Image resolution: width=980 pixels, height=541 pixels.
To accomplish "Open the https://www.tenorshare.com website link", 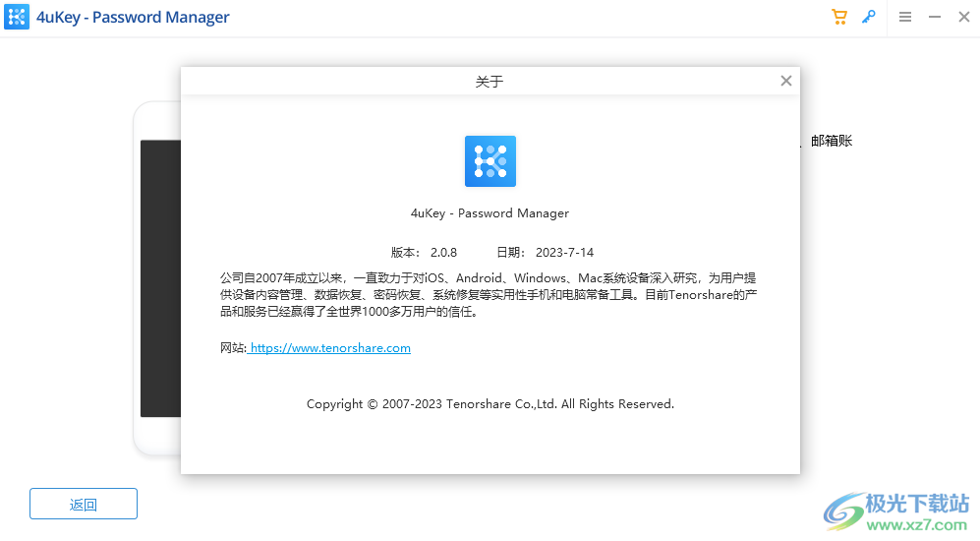I will click(x=330, y=348).
